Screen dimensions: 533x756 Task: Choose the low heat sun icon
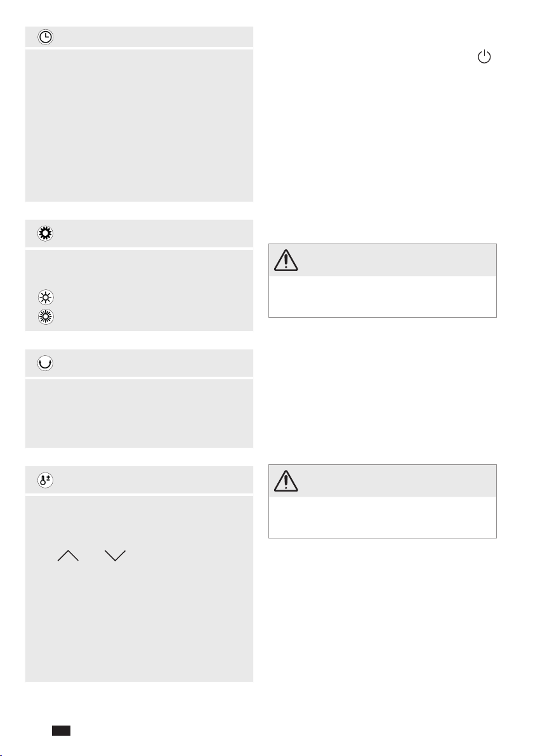click(x=46, y=297)
